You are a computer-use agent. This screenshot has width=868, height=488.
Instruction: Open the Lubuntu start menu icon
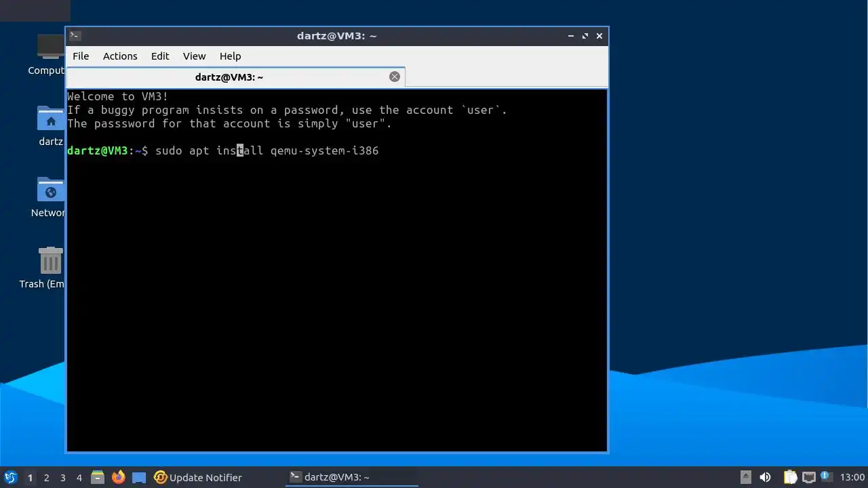pos(10,477)
